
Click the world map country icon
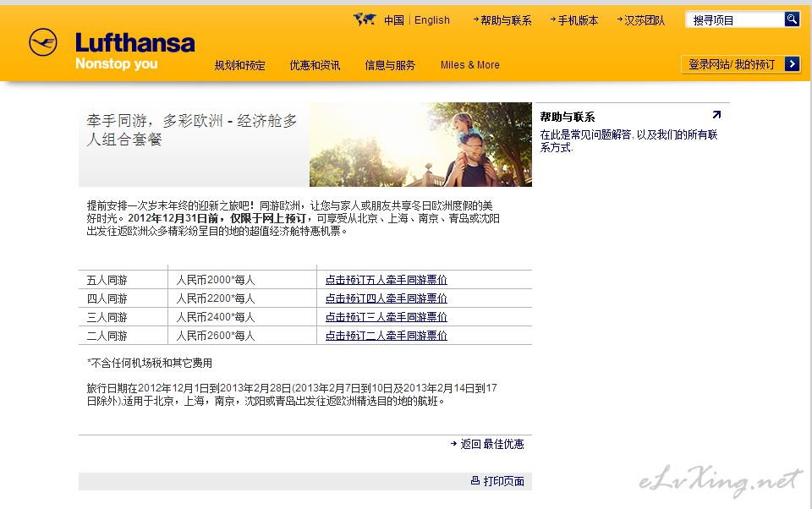click(x=365, y=19)
